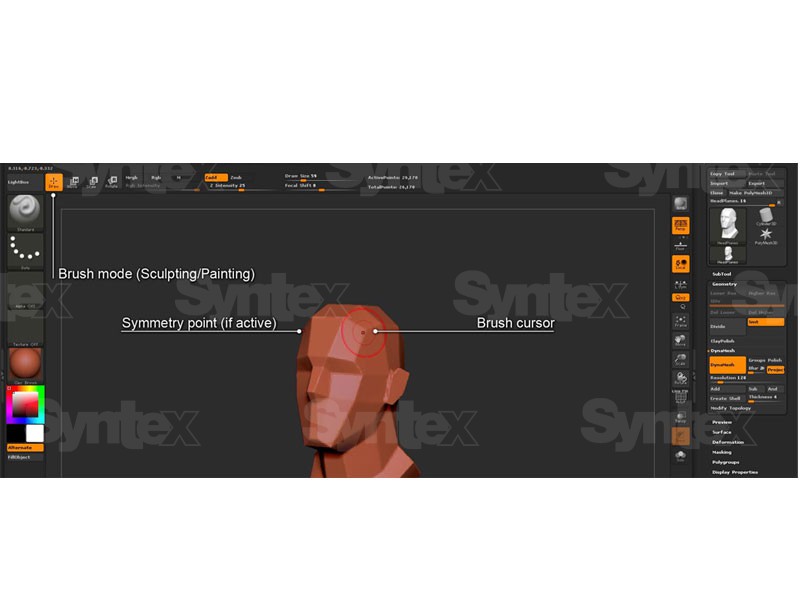This screenshot has height=600, width=800.
Task: Open the Alpha Off slot
Action: point(25,290)
